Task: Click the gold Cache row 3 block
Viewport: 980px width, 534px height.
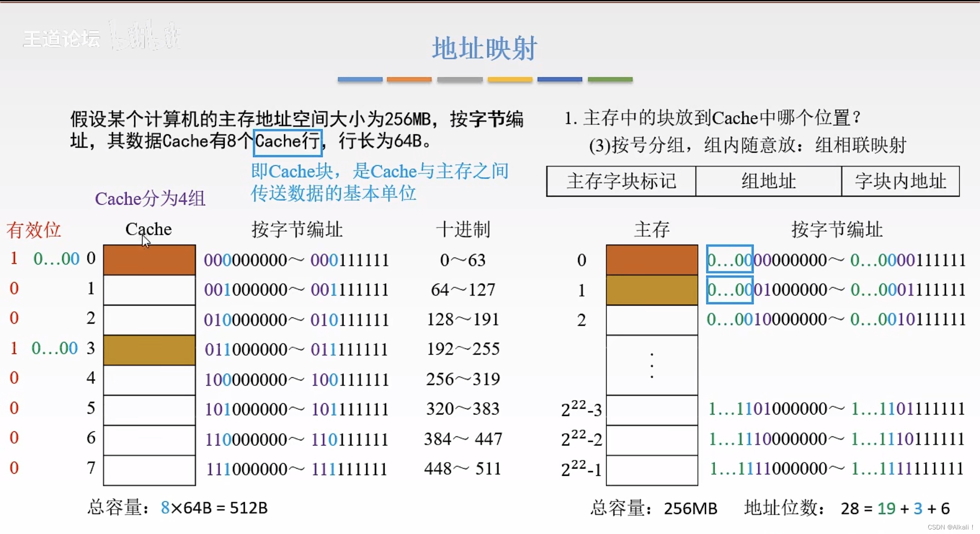Action: (x=149, y=350)
